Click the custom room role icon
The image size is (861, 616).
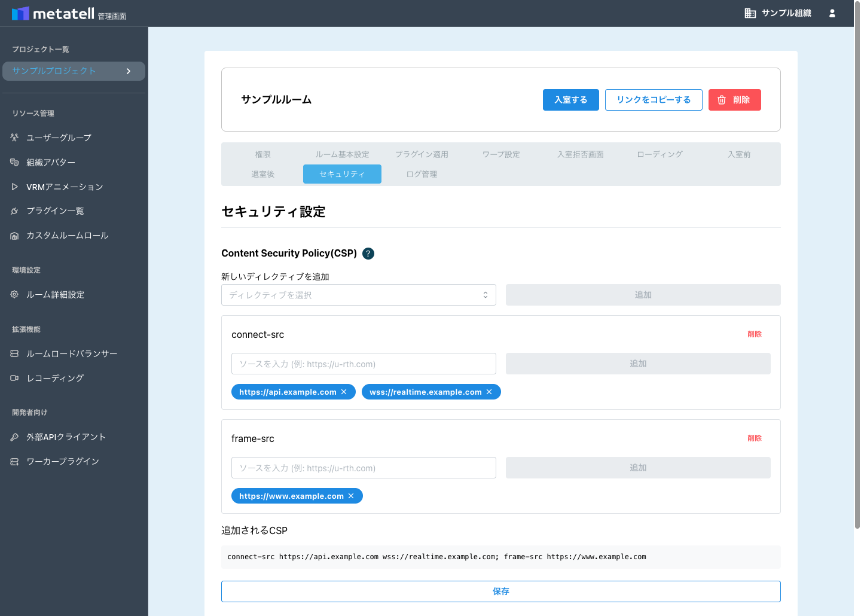tap(14, 236)
